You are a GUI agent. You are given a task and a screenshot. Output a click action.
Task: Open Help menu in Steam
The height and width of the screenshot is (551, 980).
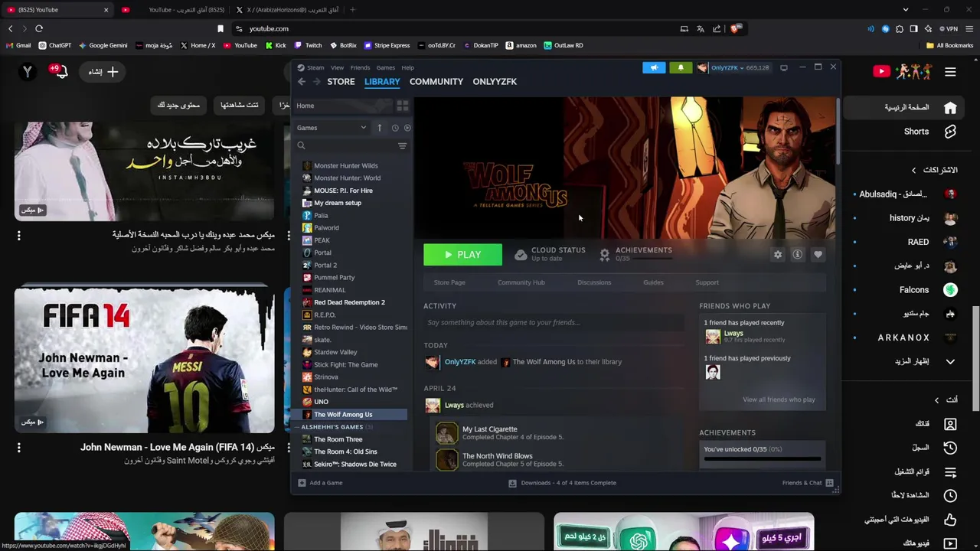click(x=408, y=67)
